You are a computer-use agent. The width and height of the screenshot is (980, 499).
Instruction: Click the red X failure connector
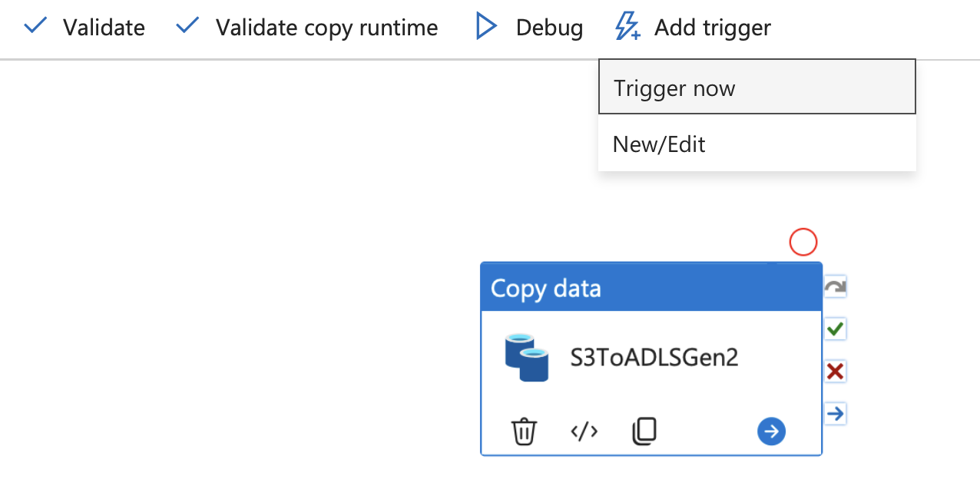click(x=835, y=372)
